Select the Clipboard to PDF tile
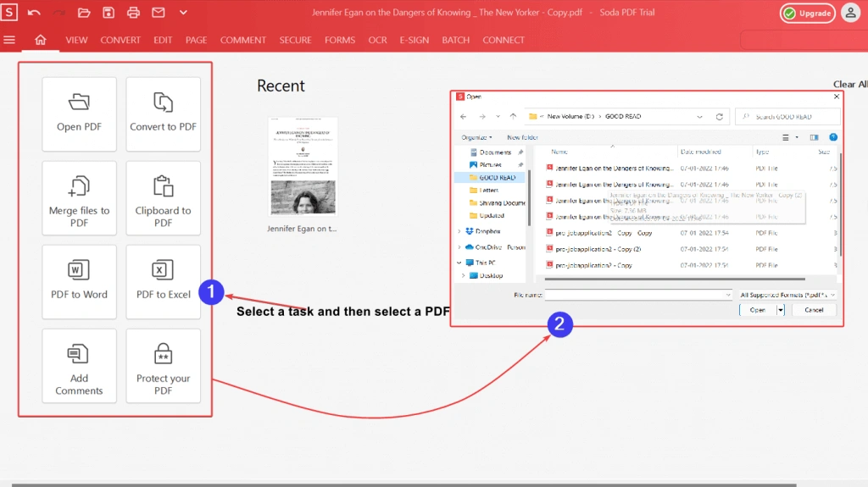The width and height of the screenshot is (868, 487). pyautogui.click(x=164, y=198)
